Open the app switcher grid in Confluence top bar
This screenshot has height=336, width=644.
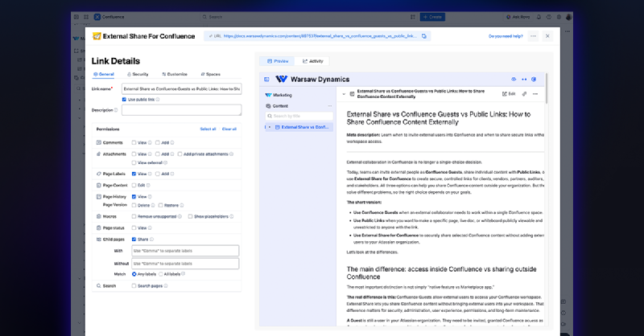86,17
